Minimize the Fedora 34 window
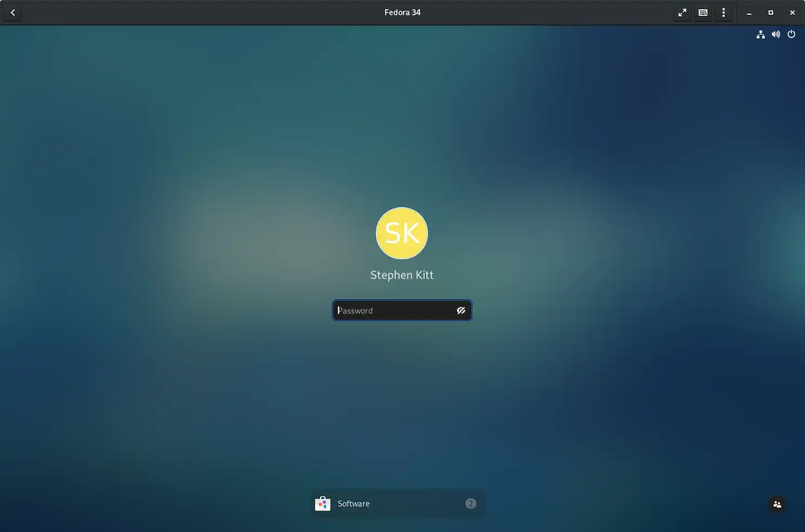 (x=749, y=12)
